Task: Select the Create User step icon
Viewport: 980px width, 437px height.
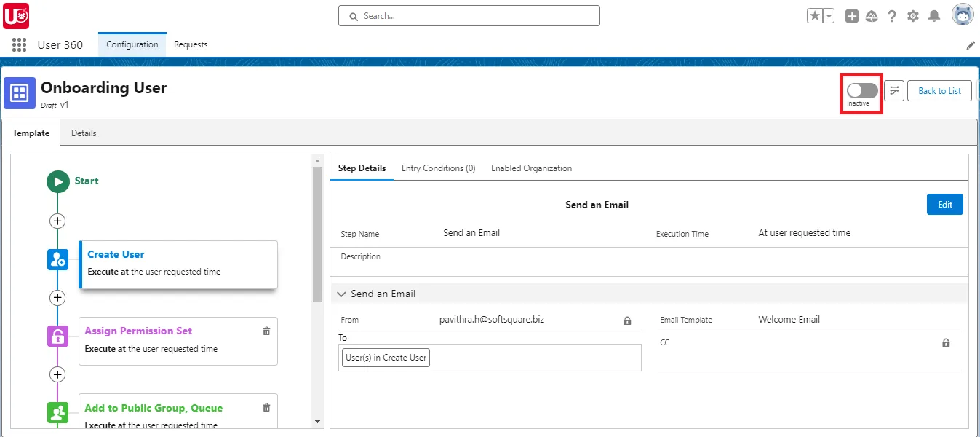Action: click(x=58, y=259)
